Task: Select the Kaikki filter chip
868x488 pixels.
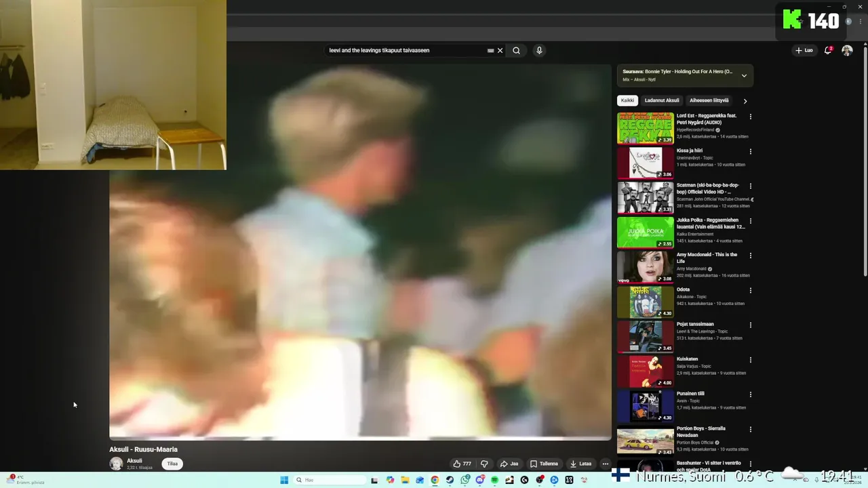Action: point(628,100)
